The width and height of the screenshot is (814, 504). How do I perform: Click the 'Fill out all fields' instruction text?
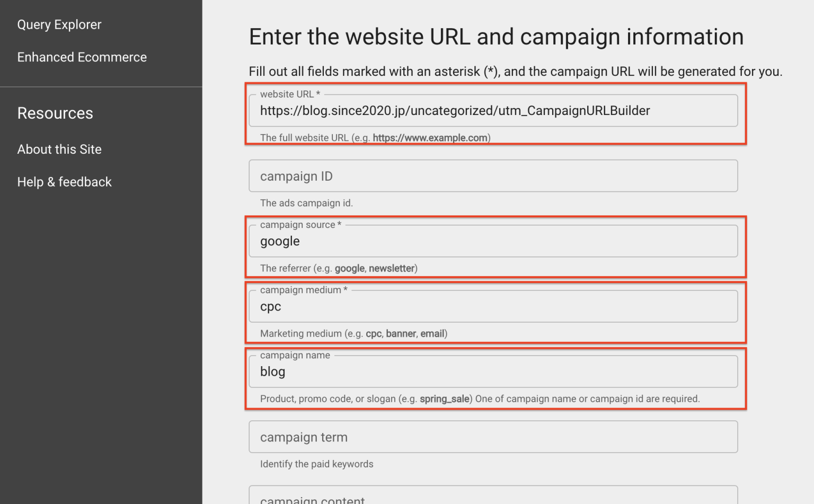point(515,72)
